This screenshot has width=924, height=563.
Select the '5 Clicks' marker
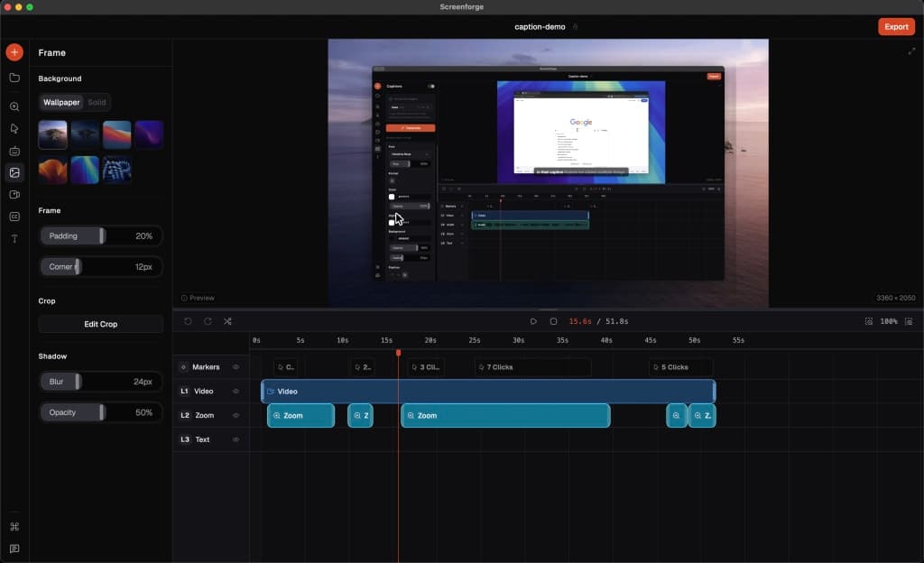tap(681, 367)
